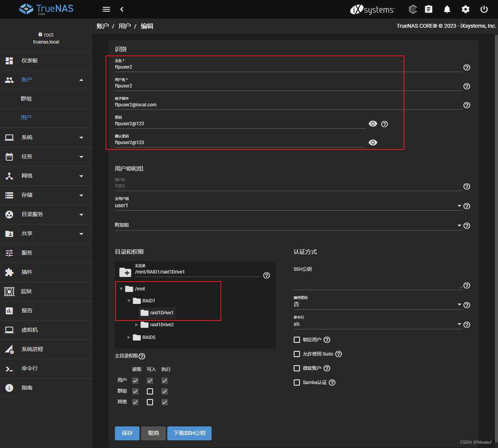Enable the 锁定用户 checkbox
This screenshot has width=498, height=448.
pyautogui.click(x=297, y=340)
